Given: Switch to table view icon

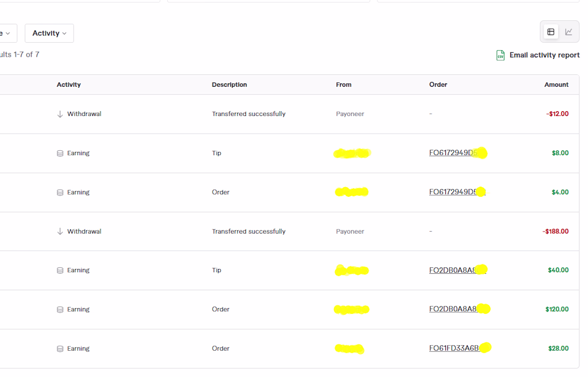Looking at the screenshot, I should pos(551,32).
